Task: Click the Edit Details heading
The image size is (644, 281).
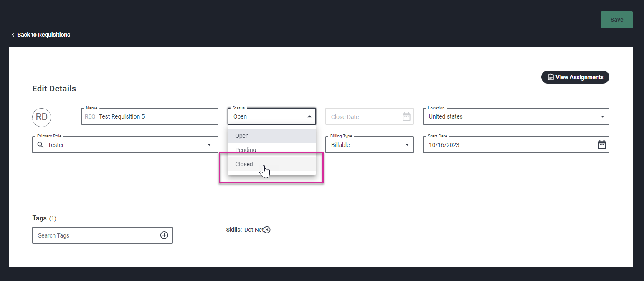Action: point(54,89)
